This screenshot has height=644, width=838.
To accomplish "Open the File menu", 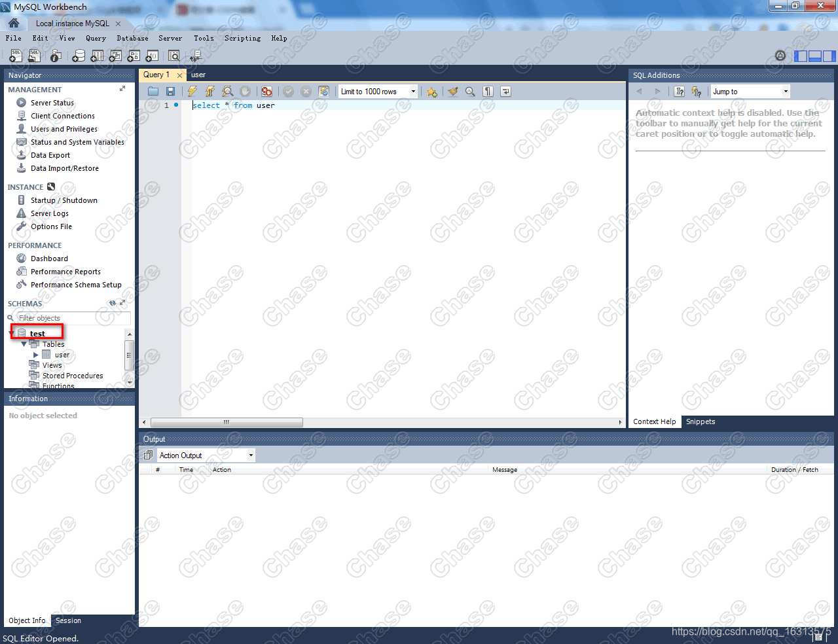I will pos(13,38).
